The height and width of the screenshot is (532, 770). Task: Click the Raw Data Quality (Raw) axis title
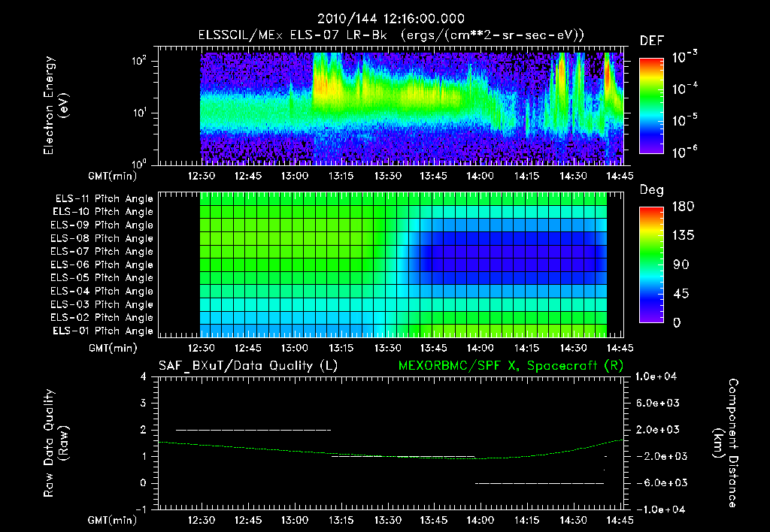[56, 443]
